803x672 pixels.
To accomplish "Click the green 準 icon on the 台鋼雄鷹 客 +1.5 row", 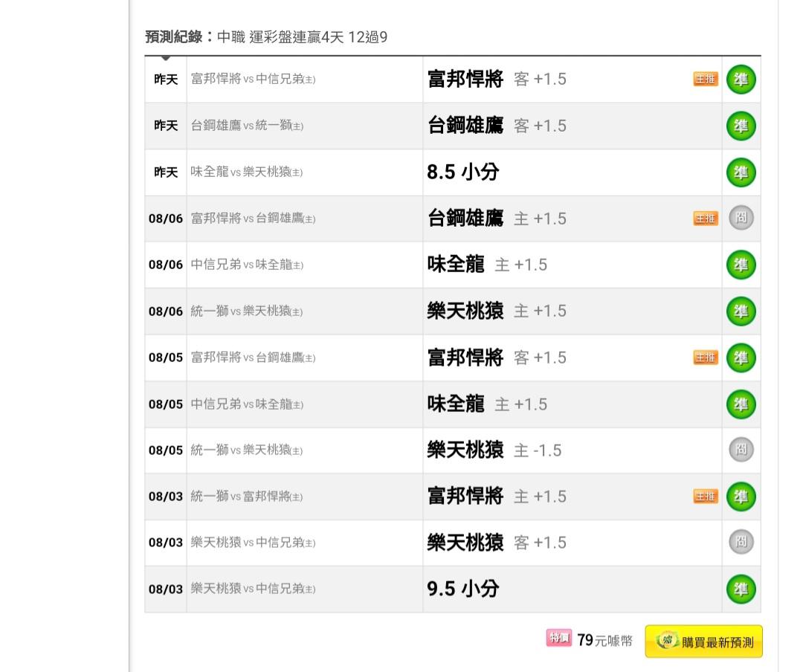I will tap(741, 126).
